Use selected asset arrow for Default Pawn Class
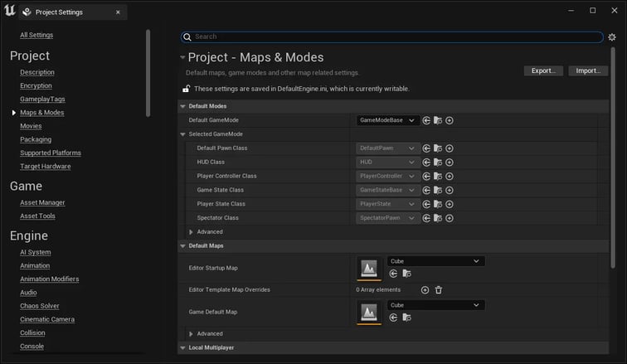 click(426, 148)
